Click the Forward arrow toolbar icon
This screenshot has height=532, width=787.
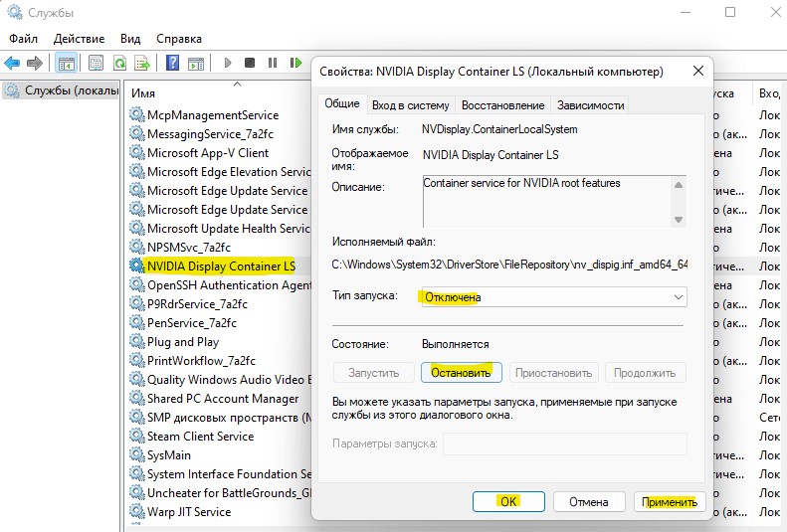(34, 63)
